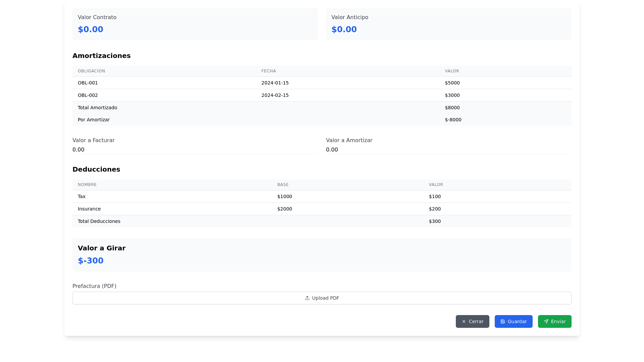Click the Insurance deduction row

(322, 209)
